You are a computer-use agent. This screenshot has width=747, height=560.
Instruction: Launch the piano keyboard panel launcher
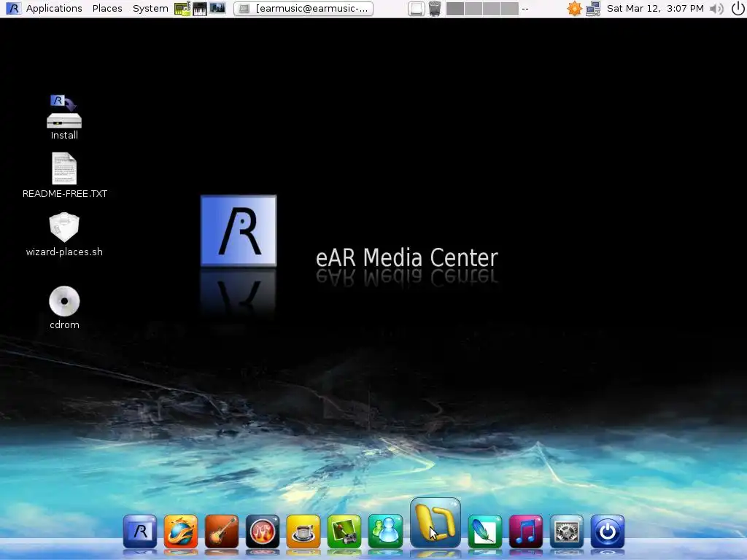tap(200, 9)
